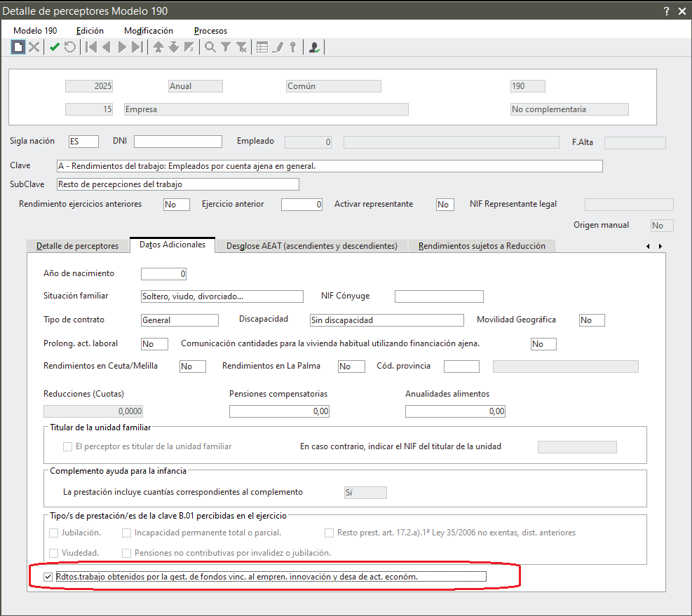Image resolution: width=692 pixels, height=616 pixels.
Task: Open the Situación familiar dropdown field
Action: coord(222,296)
